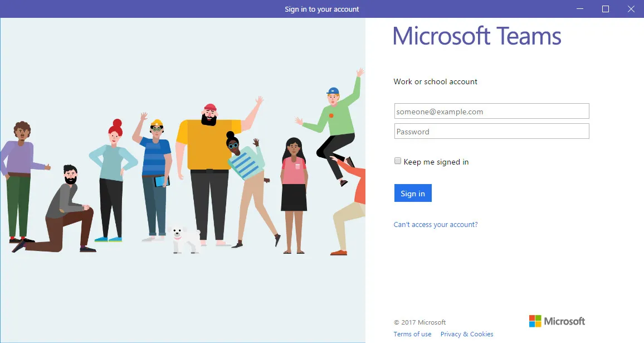Click the Microsoft wordmark beside the logo

click(x=564, y=321)
